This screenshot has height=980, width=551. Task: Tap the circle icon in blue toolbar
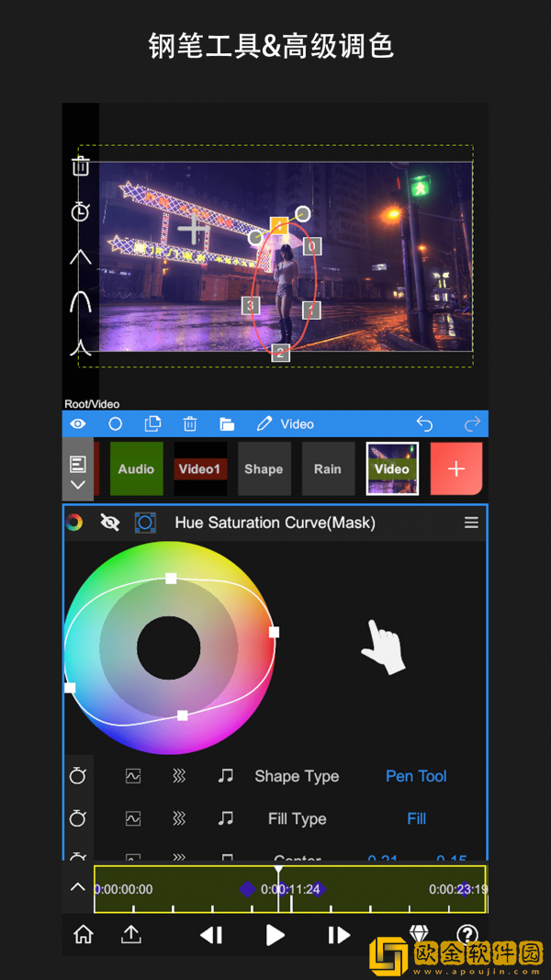116,423
